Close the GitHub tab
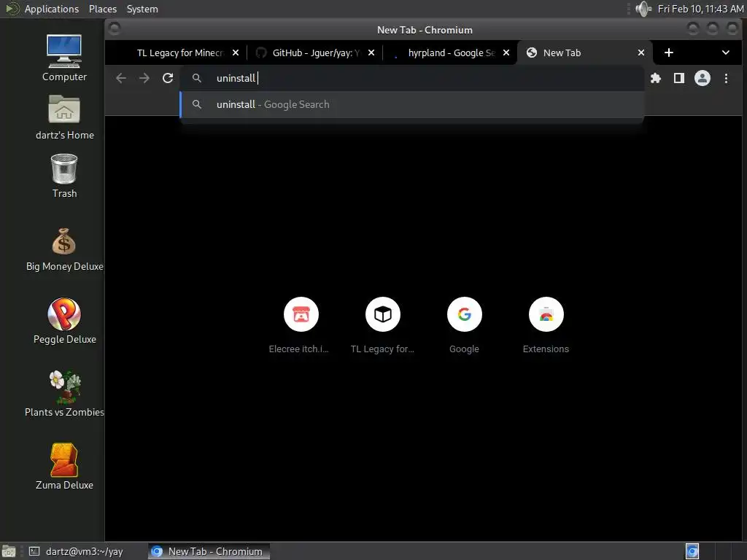The width and height of the screenshot is (747, 560). (371, 52)
